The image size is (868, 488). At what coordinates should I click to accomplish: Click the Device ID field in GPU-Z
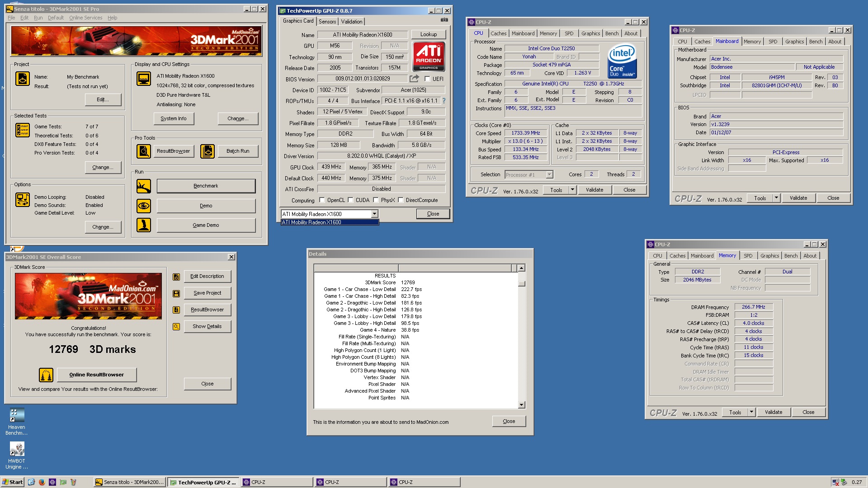click(333, 90)
